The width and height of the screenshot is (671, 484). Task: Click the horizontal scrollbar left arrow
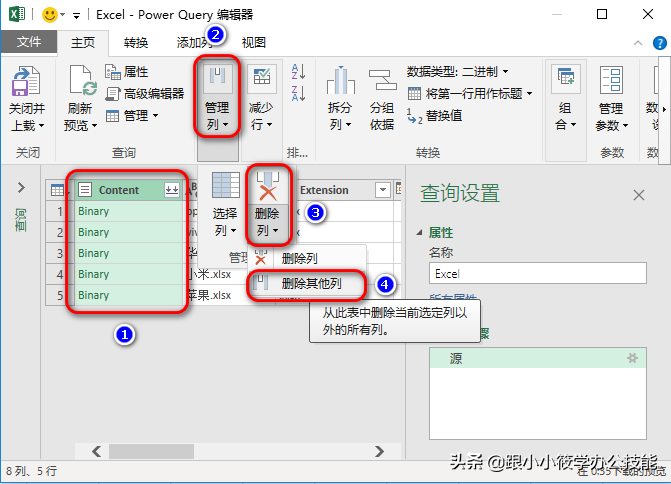click(x=96, y=451)
